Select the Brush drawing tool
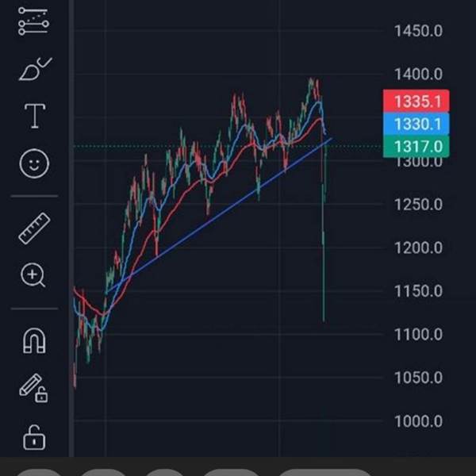This screenshot has height=476, width=476. tap(35, 69)
